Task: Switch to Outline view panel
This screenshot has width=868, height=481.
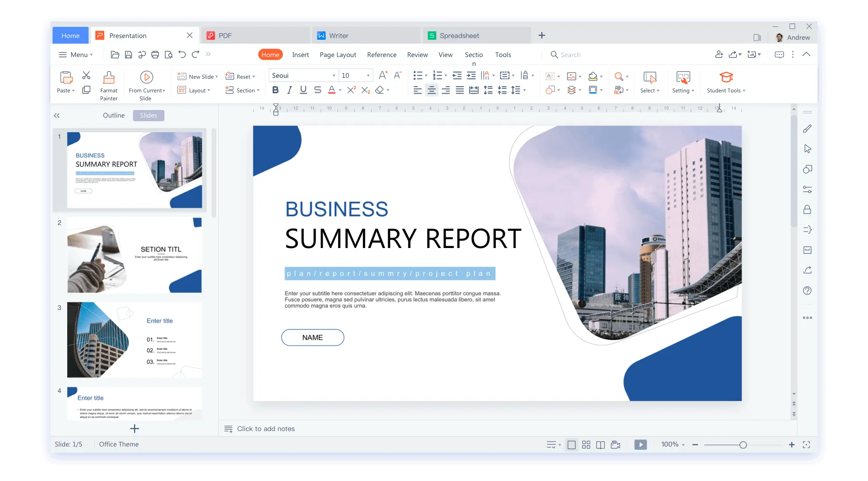Action: (x=114, y=115)
